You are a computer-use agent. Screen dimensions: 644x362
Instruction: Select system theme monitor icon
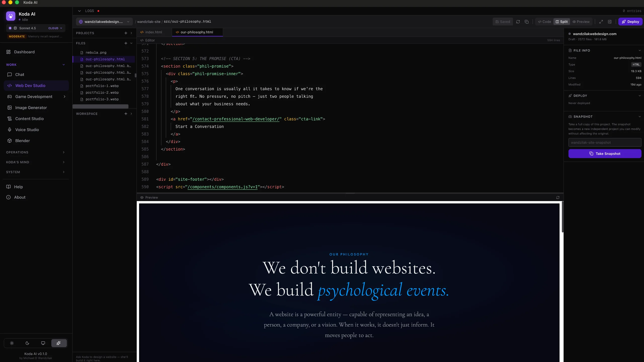pyautogui.click(x=43, y=343)
